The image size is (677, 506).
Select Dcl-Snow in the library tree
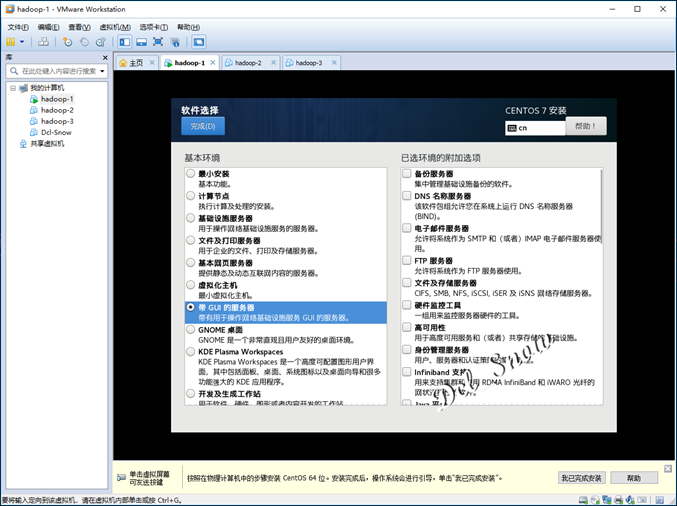point(56,133)
